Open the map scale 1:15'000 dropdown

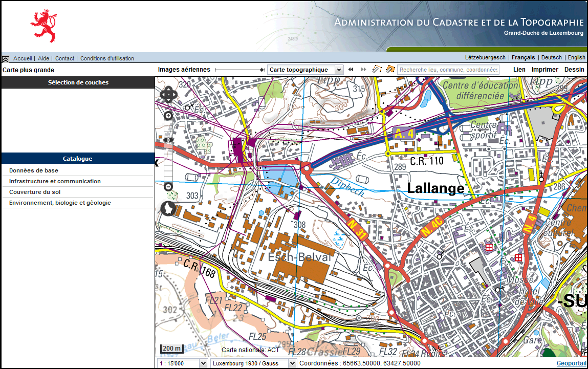coord(182,363)
